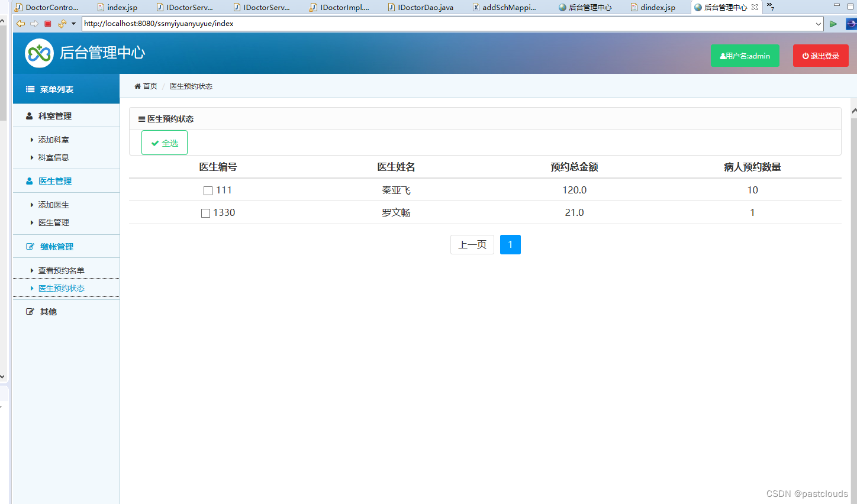Screen dimensions: 857x504
Task: Click the green go arrow button
Action: (833, 24)
